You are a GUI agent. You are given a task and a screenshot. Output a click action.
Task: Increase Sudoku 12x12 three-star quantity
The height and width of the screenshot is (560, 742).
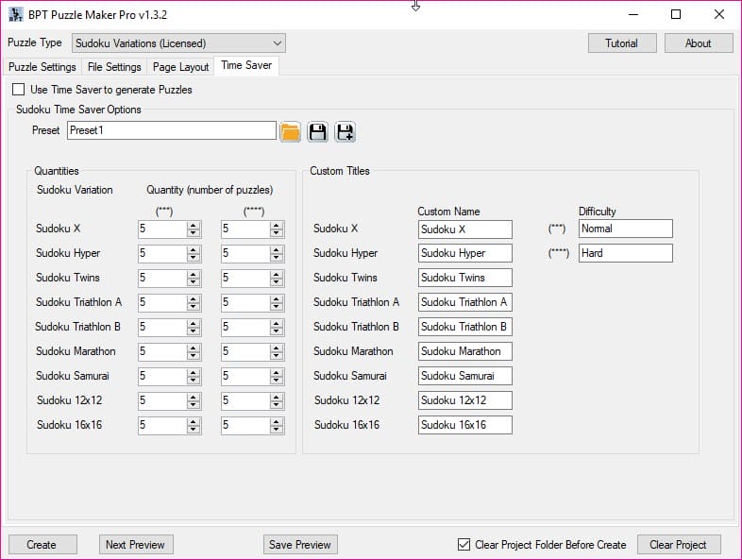pos(194,398)
